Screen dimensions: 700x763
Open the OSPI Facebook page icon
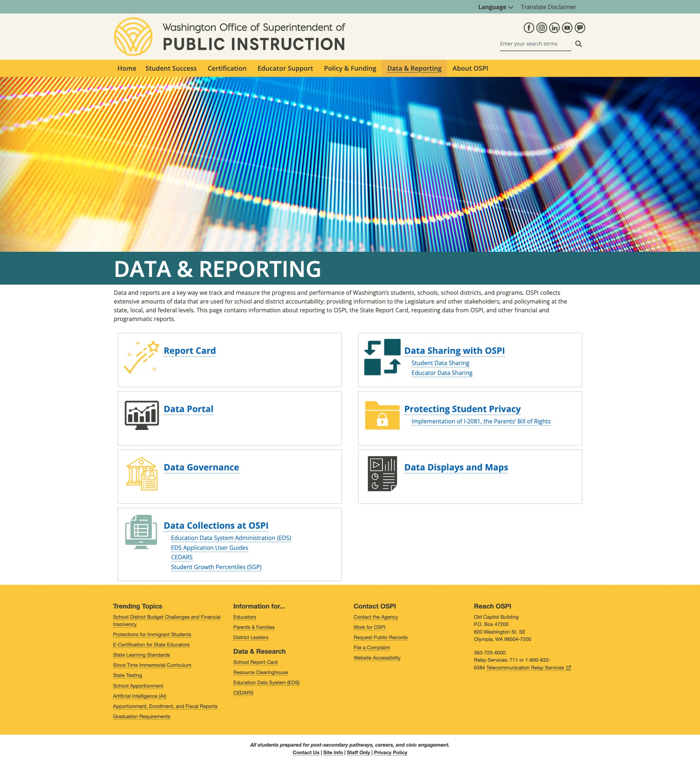529,27
